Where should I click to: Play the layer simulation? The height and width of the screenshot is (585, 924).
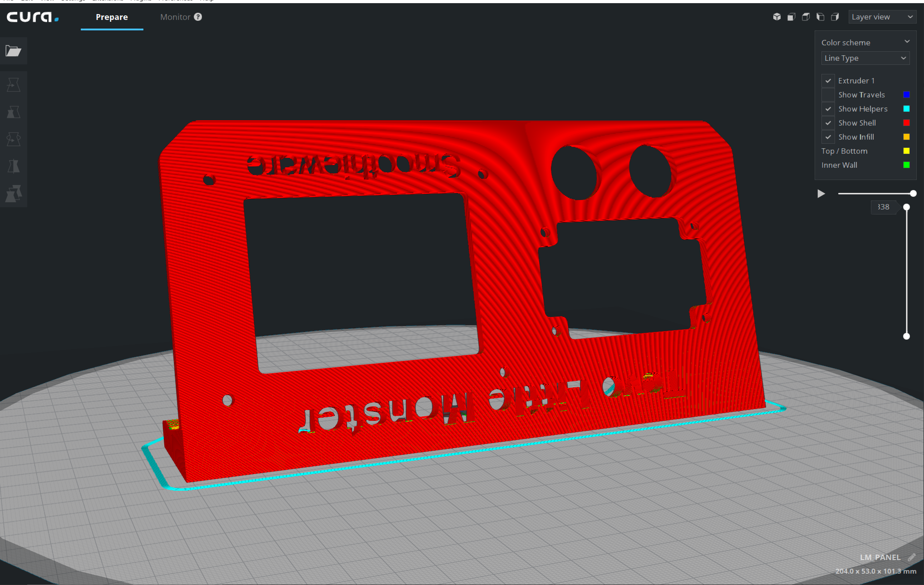(821, 194)
